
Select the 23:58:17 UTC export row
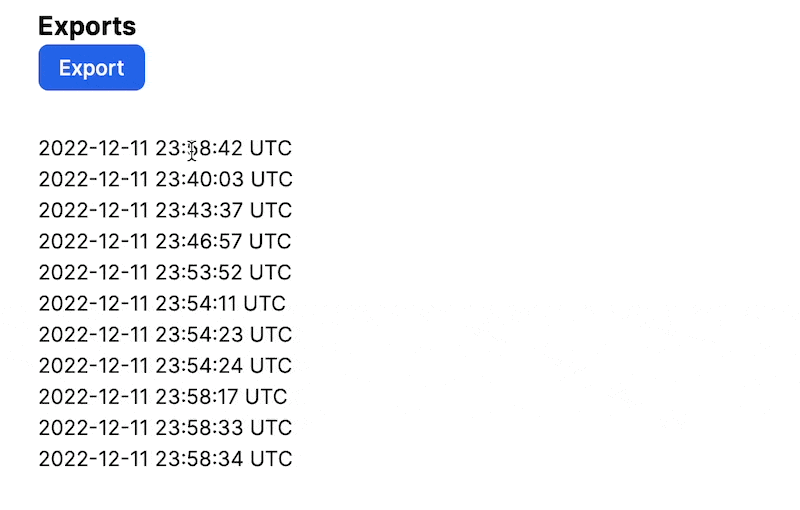(163, 397)
